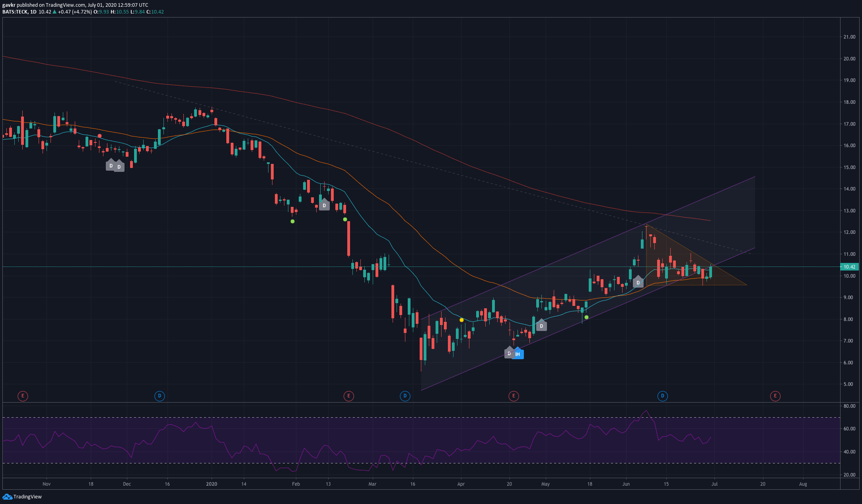Click the BATS:TECK symbol label
Image resolution: width=862 pixels, height=504 pixels.
15,12
